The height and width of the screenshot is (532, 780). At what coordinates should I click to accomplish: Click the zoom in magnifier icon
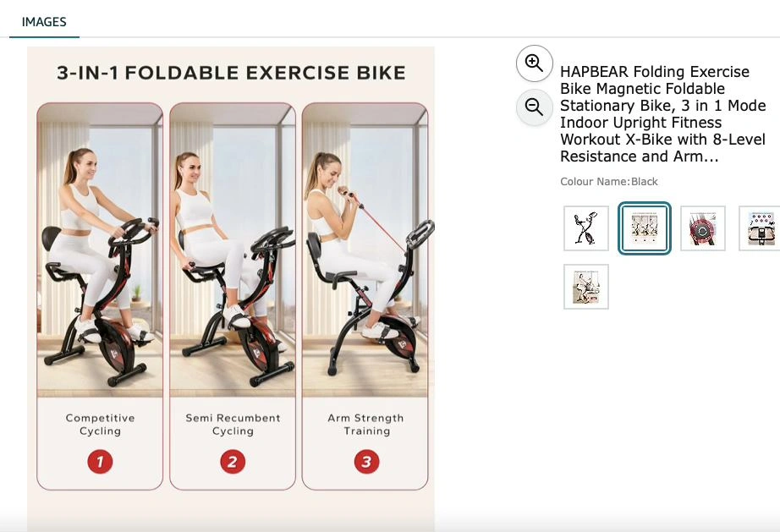(x=534, y=63)
